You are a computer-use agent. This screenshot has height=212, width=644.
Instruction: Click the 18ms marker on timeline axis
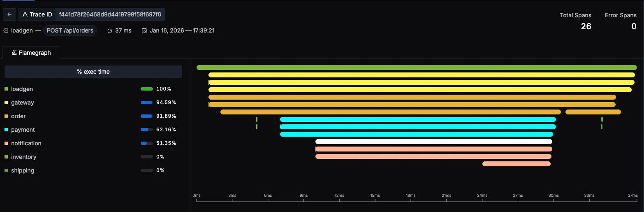(410, 196)
